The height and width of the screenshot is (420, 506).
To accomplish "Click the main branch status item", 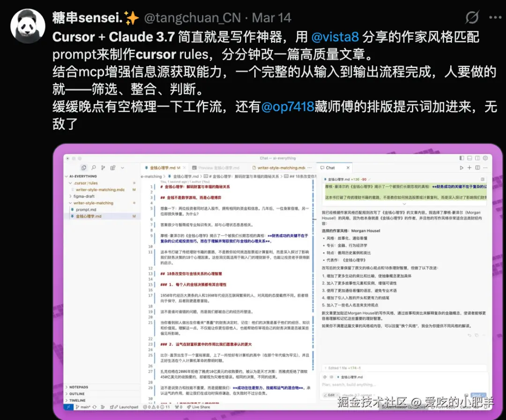I will click(83, 407).
